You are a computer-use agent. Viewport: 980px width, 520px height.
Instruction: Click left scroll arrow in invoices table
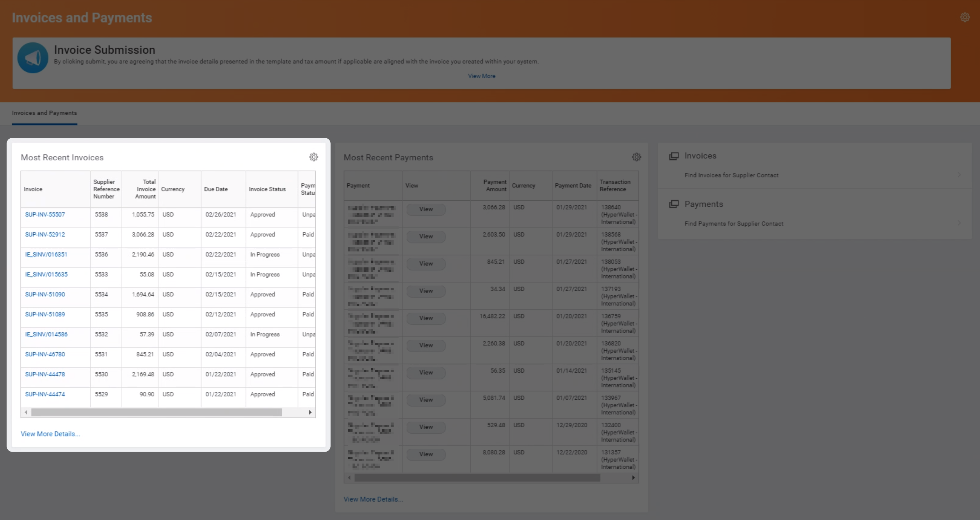(x=26, y=412)
